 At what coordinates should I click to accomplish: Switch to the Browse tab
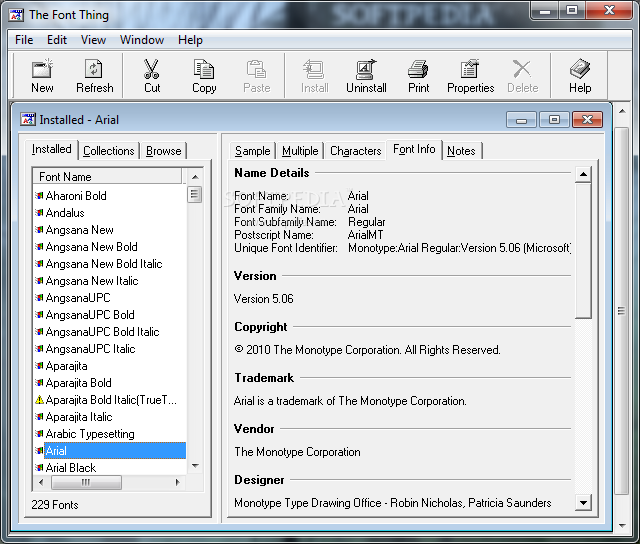(163, 151)
